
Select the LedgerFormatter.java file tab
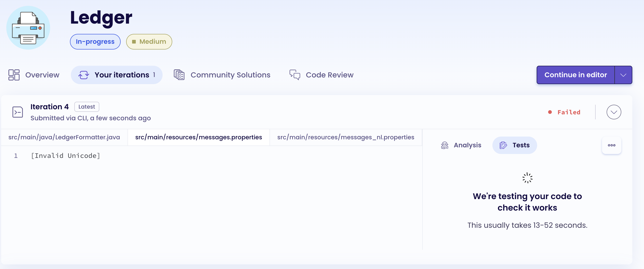[x=64, y=137]
